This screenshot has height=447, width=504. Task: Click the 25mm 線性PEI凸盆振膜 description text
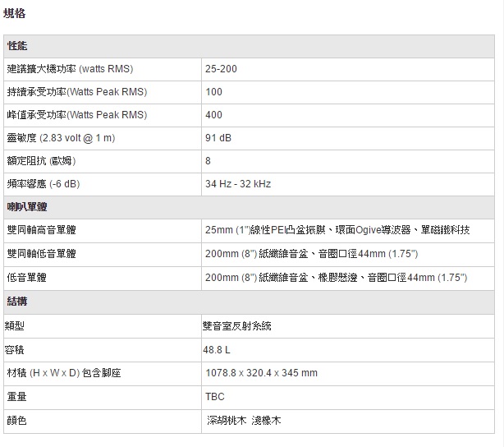coord(337,230)
